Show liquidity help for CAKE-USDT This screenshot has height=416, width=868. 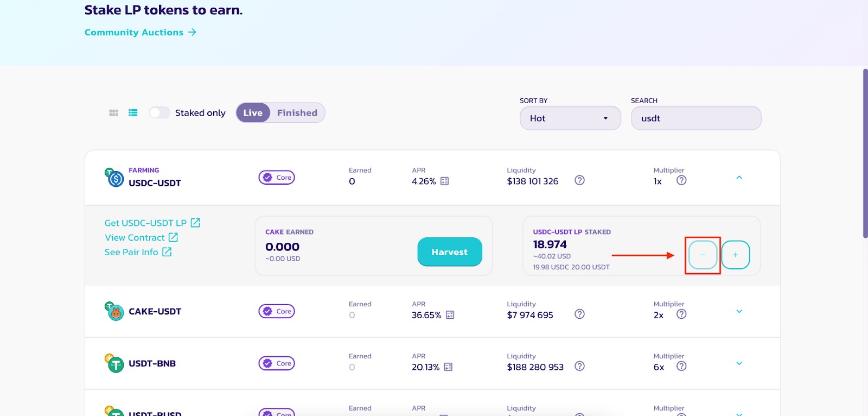coord(579,314)
